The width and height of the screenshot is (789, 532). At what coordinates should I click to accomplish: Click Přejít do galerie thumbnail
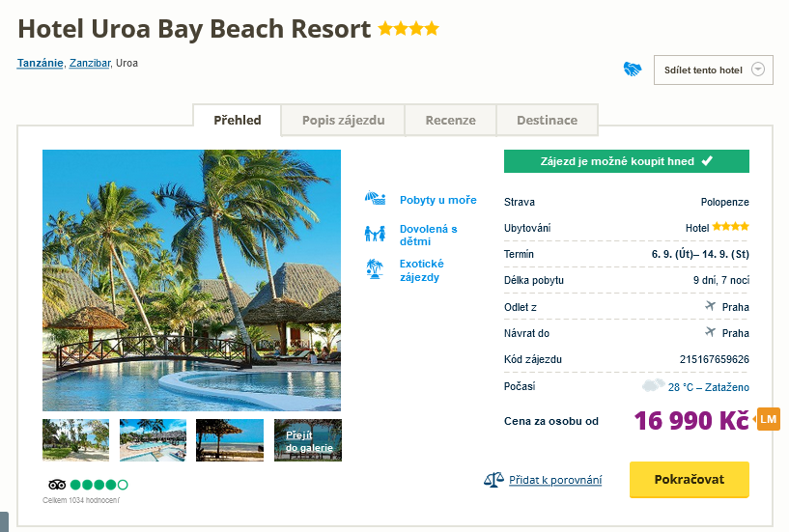(x=307, y=440)
